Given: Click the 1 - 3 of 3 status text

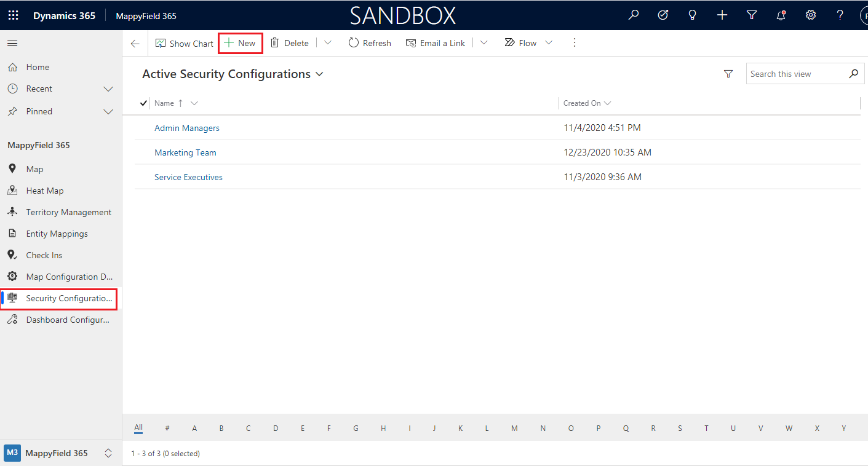Looking at the screenshot, I should 165,454.
